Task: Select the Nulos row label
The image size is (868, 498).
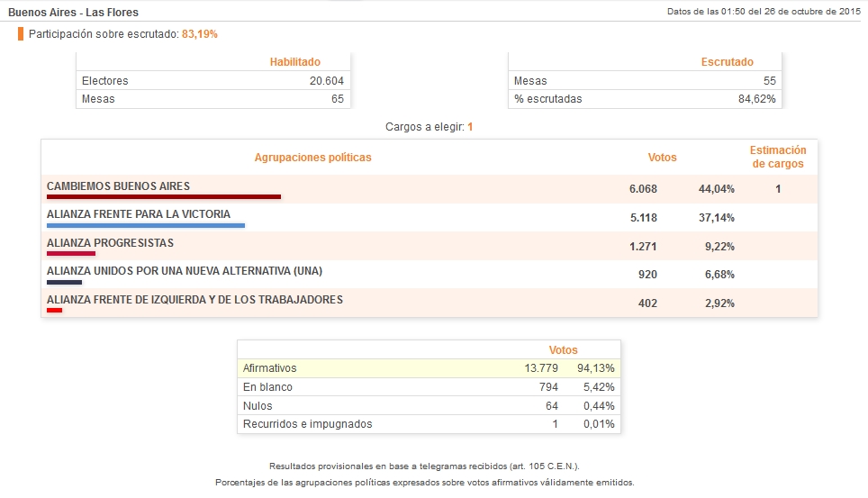Action: point(258,406)
